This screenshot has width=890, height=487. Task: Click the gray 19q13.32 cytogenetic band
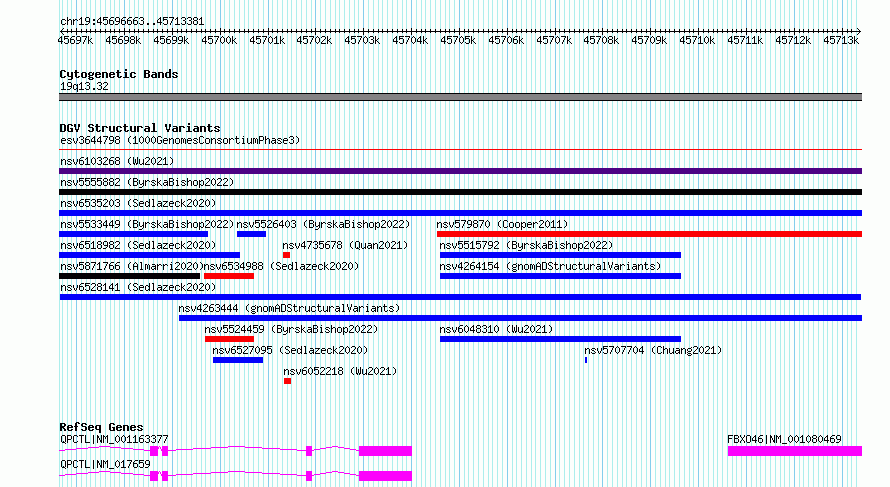coord(460,97)
